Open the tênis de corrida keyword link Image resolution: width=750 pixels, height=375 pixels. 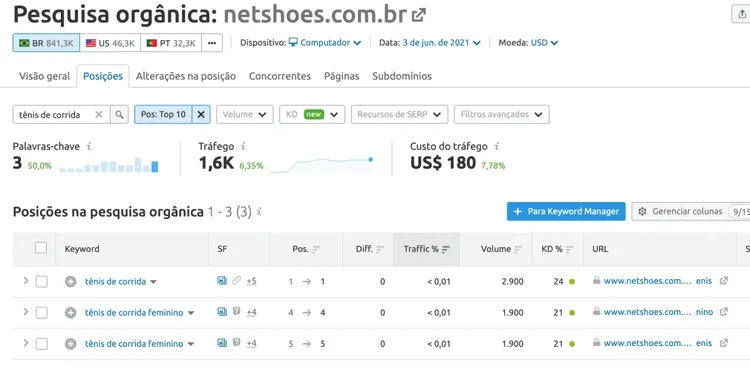(115, 281)
